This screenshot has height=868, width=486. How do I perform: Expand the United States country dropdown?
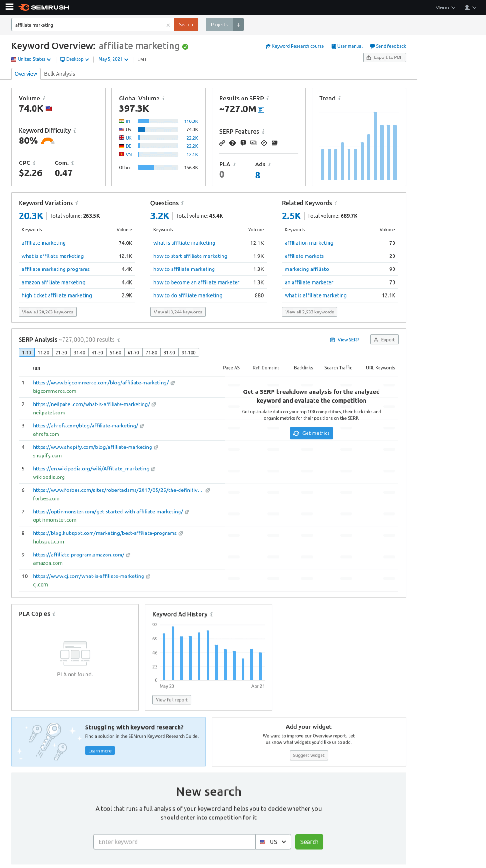pos(31,59)
